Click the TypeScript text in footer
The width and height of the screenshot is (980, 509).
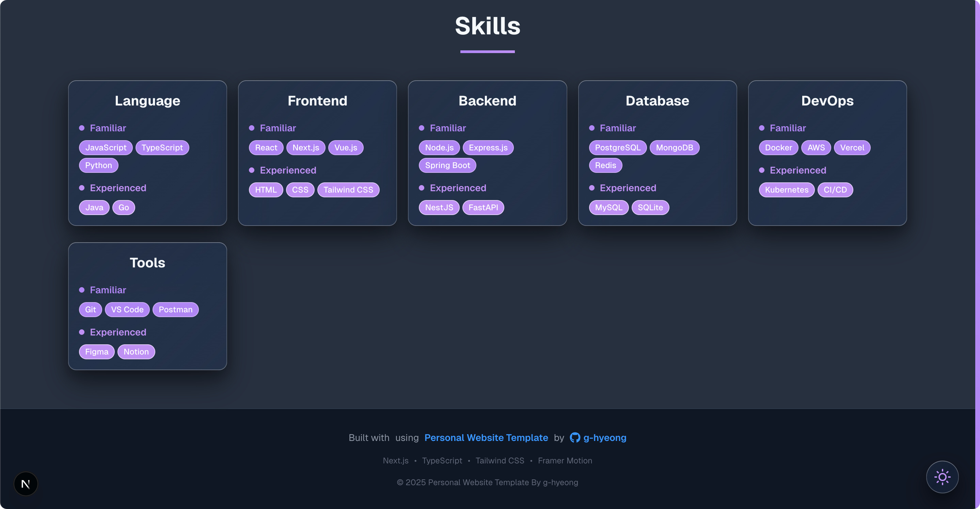point(442,461)
